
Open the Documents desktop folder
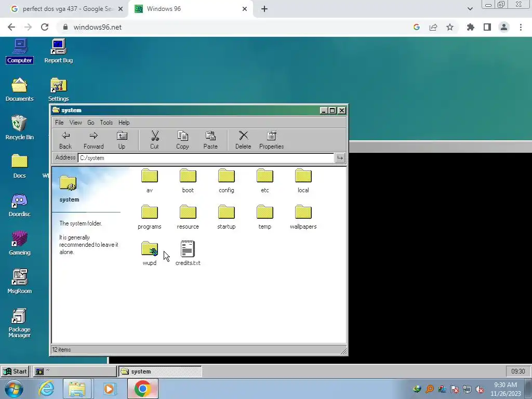pyautogui.click(x=20, y=89)
